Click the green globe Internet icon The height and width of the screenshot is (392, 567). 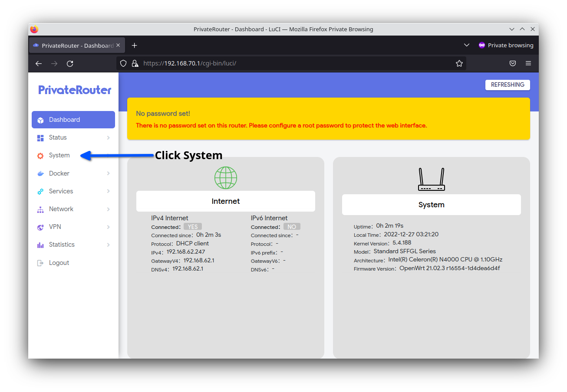pyautogui.click(x=226, y=177)
